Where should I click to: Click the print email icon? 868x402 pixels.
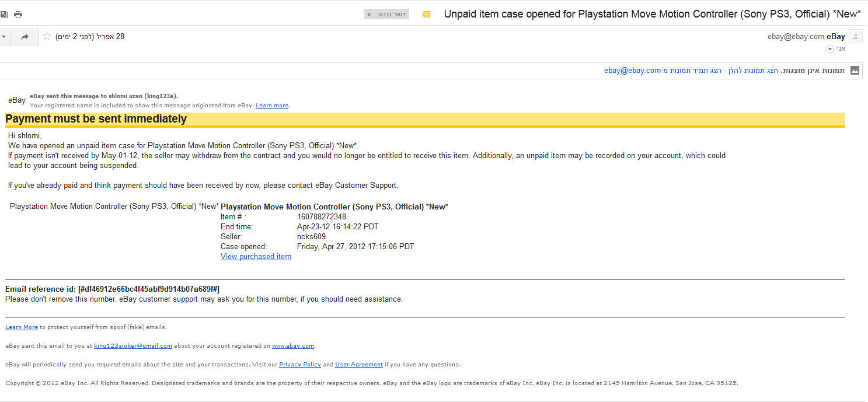[18, 15]
